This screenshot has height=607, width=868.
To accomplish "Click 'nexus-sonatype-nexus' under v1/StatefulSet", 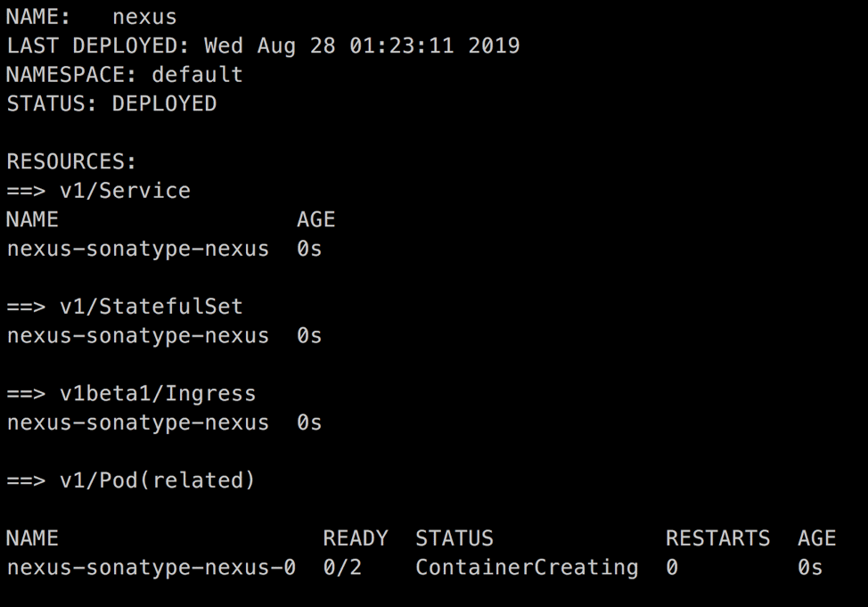I will point(138,336).
